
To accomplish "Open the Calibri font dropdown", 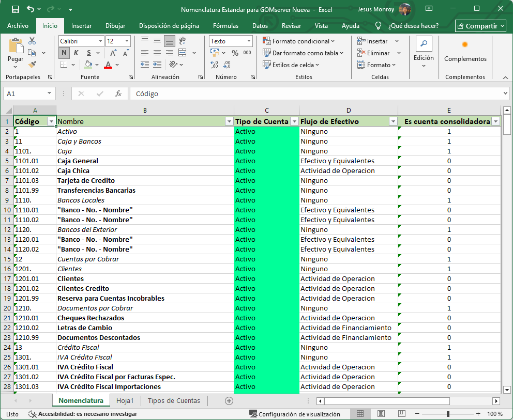I will (100, 41).
